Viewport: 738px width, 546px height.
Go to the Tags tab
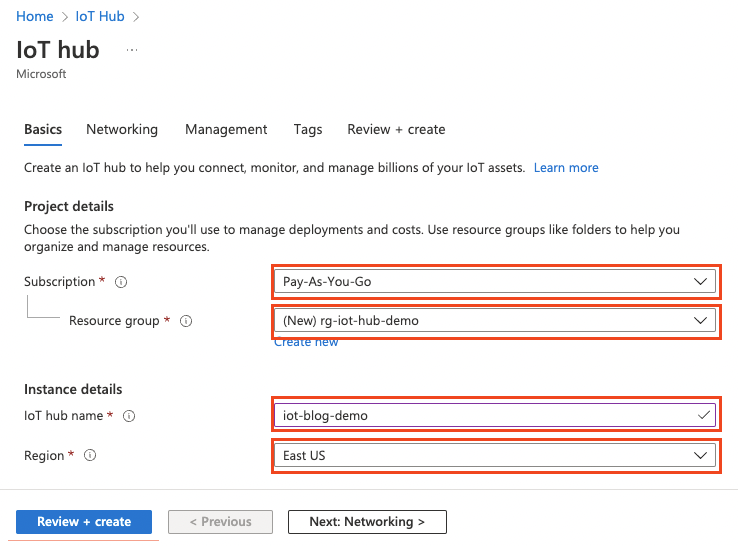pos(308,129)
